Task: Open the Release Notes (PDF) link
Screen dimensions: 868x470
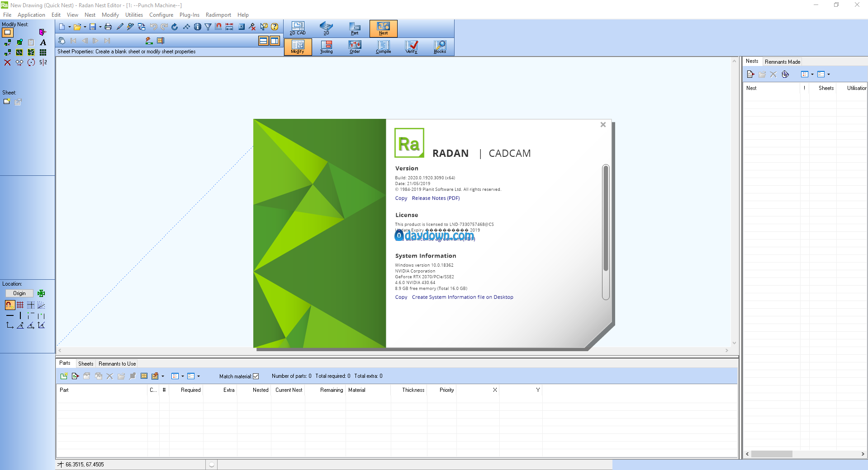Action: point(436,198)
